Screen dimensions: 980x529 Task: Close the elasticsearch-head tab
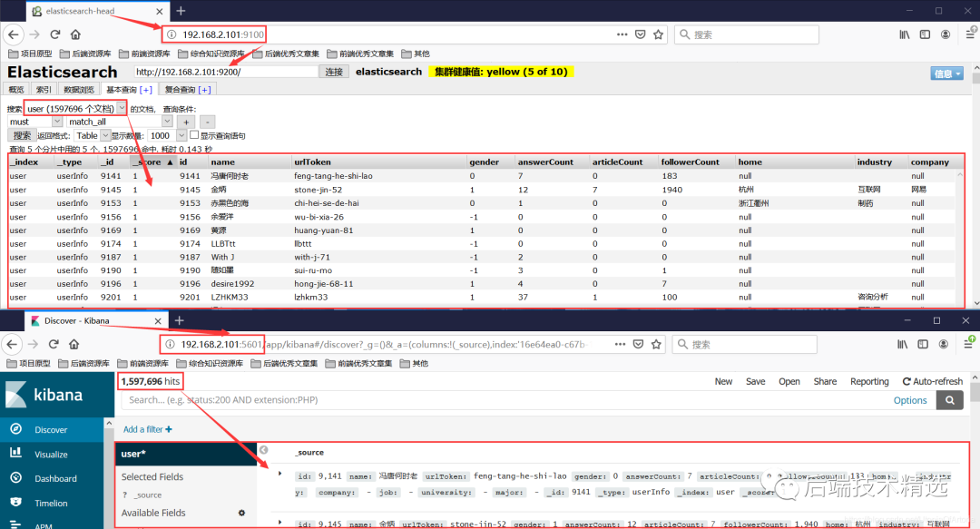tap(160, 11)
